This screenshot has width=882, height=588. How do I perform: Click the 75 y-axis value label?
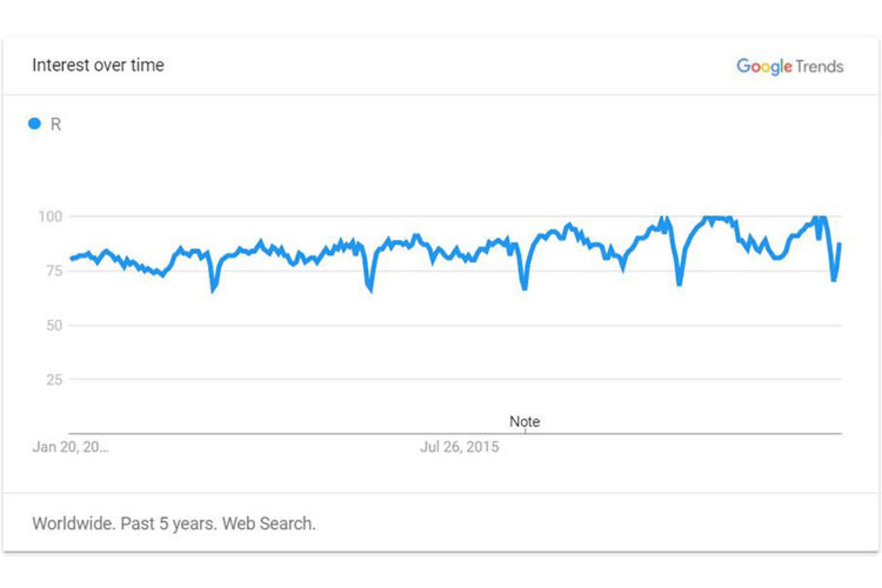point(54,271)
